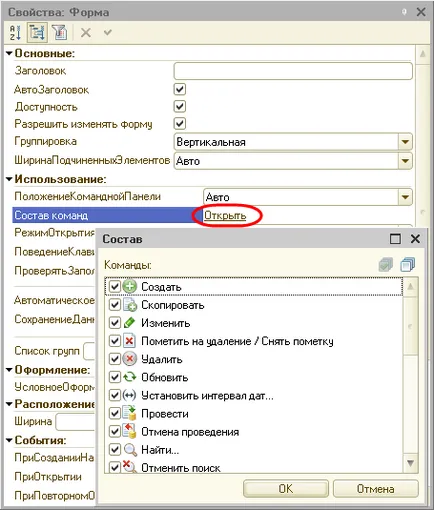Toggle the Доступность checkbox
434x510 pixels.
(180, 107)
